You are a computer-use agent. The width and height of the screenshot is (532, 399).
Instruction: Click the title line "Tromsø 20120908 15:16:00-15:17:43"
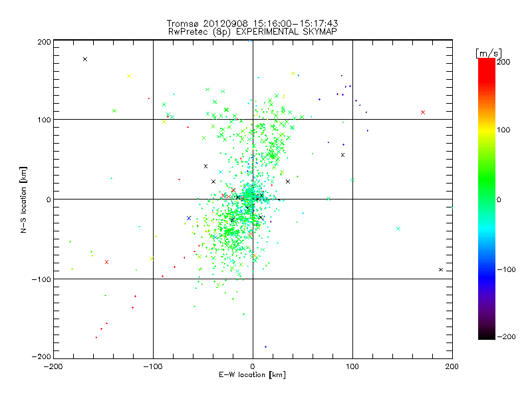coord(252,23)
